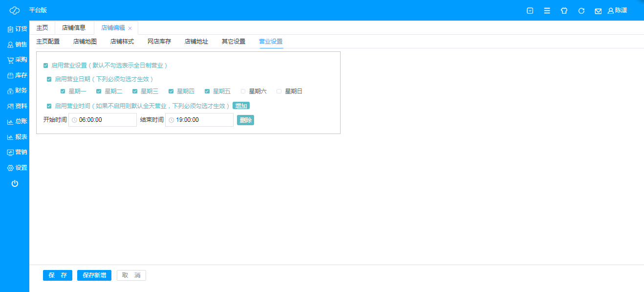Switch to the 店铺信息 tab
This screenshot has width=644, height=292.
74,28
